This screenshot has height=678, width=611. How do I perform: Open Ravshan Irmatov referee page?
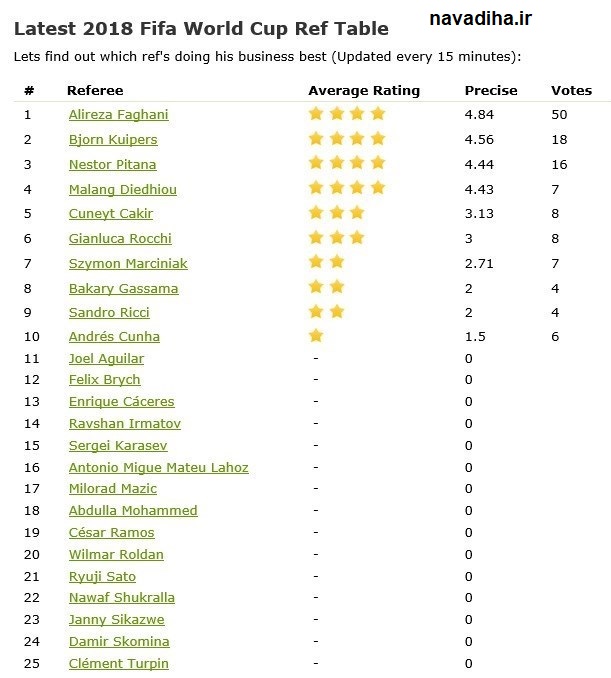[125, 423]
